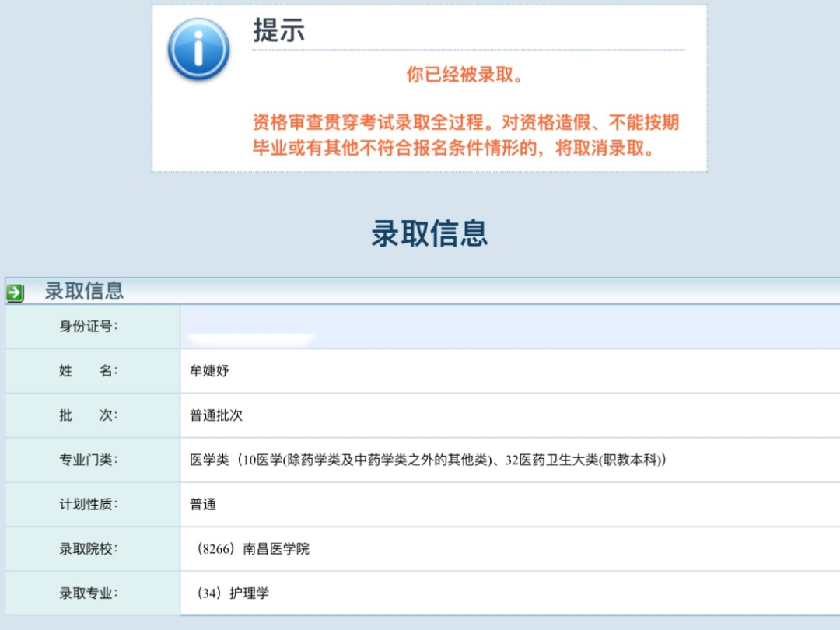Click the 身份证号 label
840x630 pixels.
(89, 326)
